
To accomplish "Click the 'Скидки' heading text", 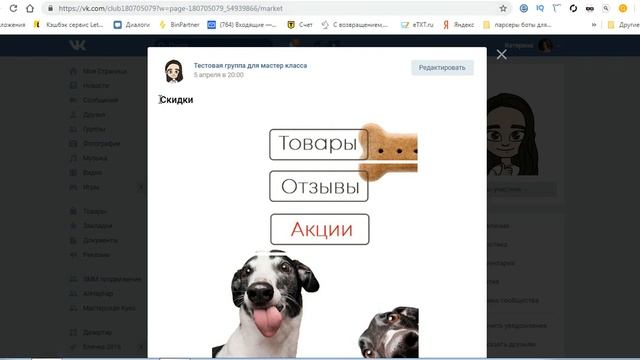I will pos(176,100).
